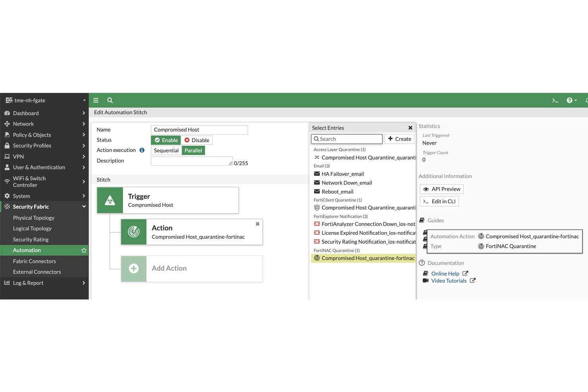Click the User & Authentication person icon
The image size is (588, 392).
point(7,168)
